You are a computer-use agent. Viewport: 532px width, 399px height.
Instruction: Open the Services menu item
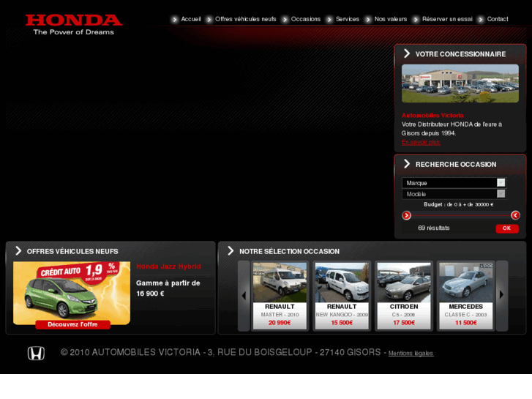(x=348, y=19)
